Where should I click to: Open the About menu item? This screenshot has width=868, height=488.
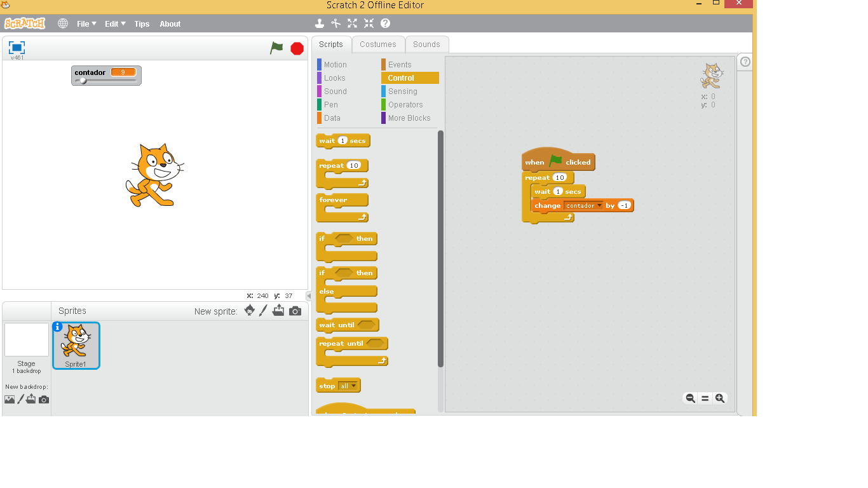pyautogui.click(x=170, y=24)
